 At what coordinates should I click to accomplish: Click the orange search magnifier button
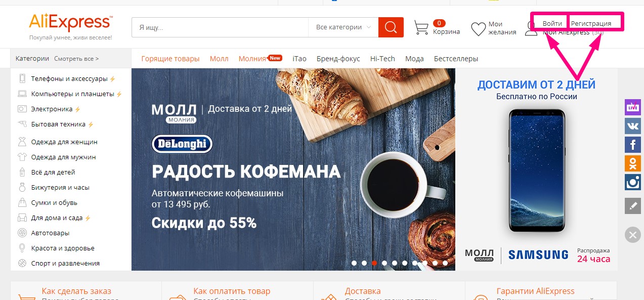point(391,27)
